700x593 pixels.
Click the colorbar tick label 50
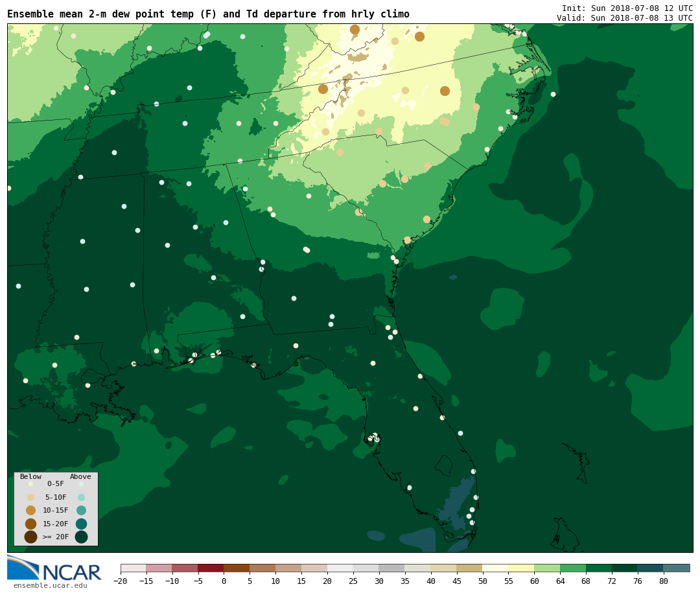[x=483, y=581]
